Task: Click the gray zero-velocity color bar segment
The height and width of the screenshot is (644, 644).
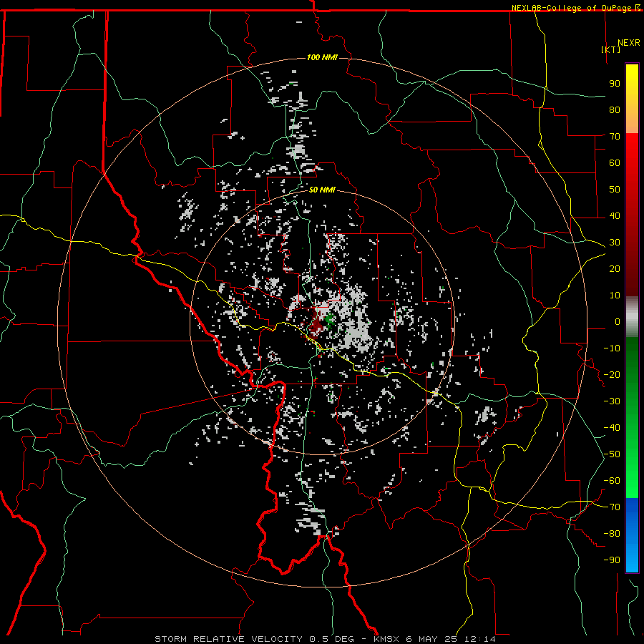Action: (632, 317)
